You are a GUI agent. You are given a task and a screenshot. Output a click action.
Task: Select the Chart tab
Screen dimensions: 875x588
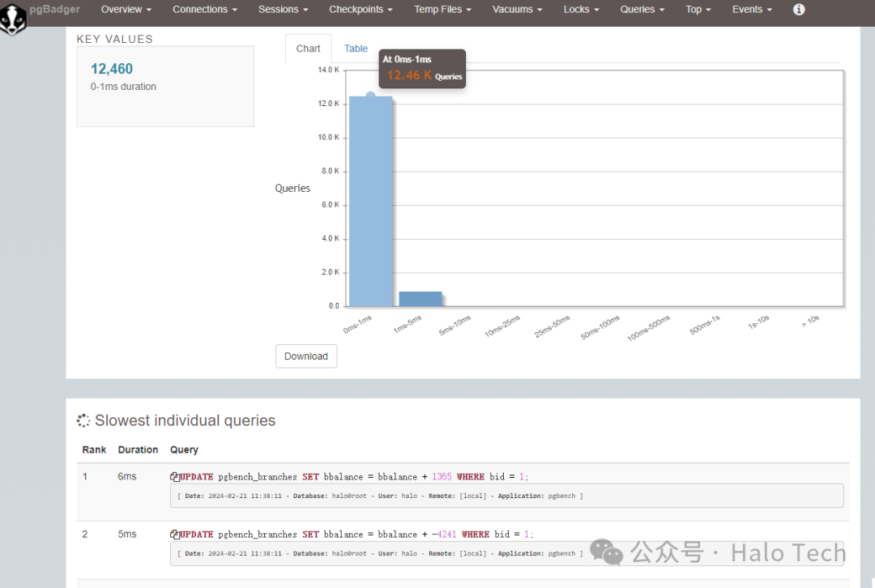308,49
